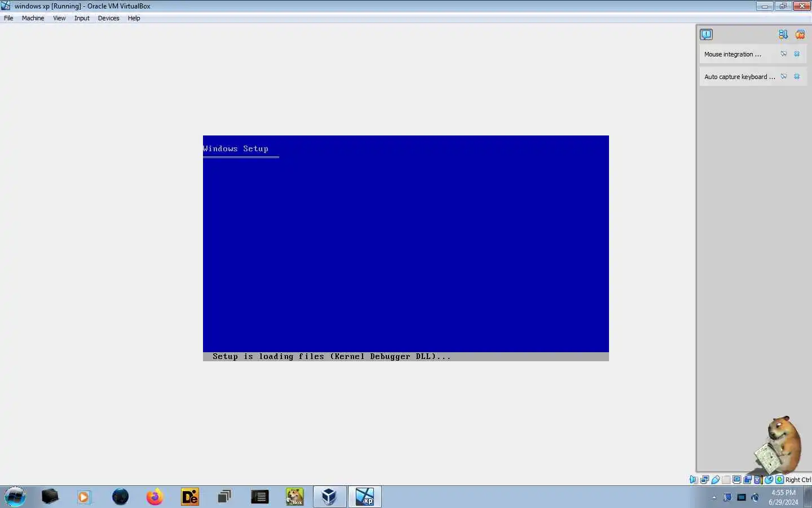812x508 pixels.
Task: Open the Machine menu
Action: click(33, 18)
